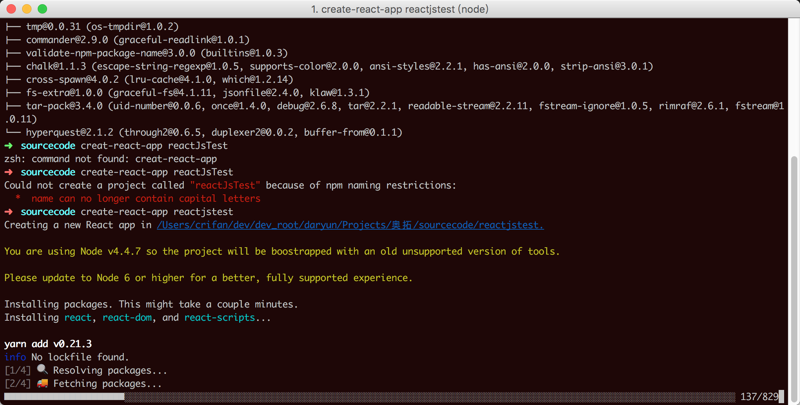The height and width of the screenshot is (405, 800).
Task: Click the magnifying glass emoji beside Resolving packages
Action: click(x=42, y=370)
